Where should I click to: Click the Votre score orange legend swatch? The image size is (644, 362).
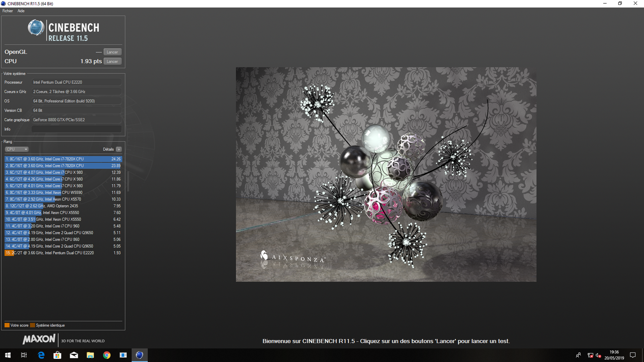click(x=7, y=325)
